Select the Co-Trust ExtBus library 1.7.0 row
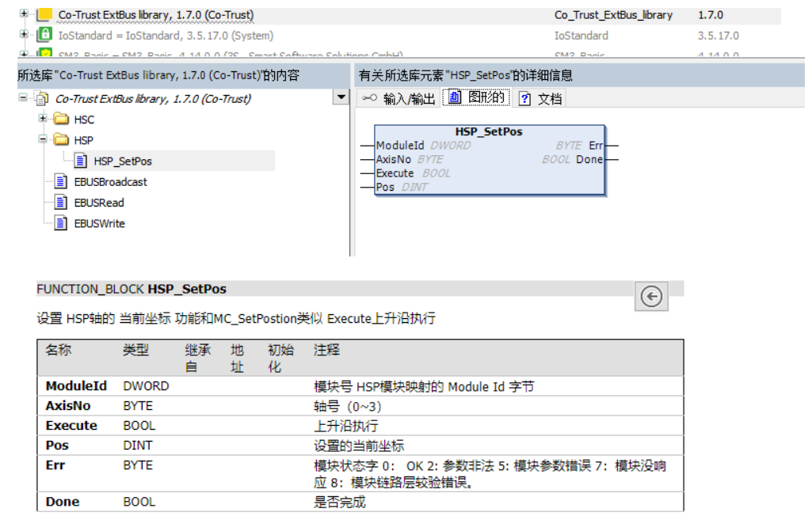The width and height of the screenshot is (812, 520). pos(156,15)
